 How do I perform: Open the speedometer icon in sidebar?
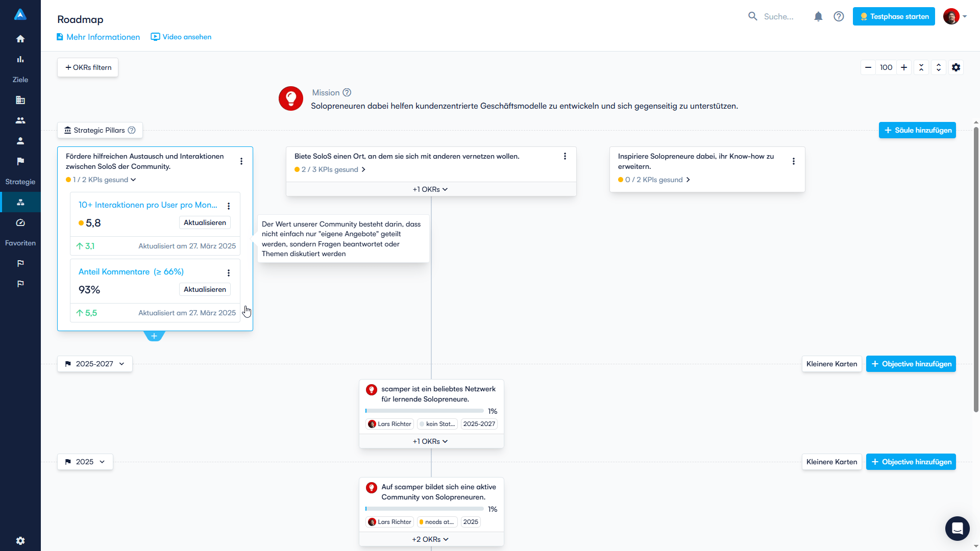click(20, 222)
